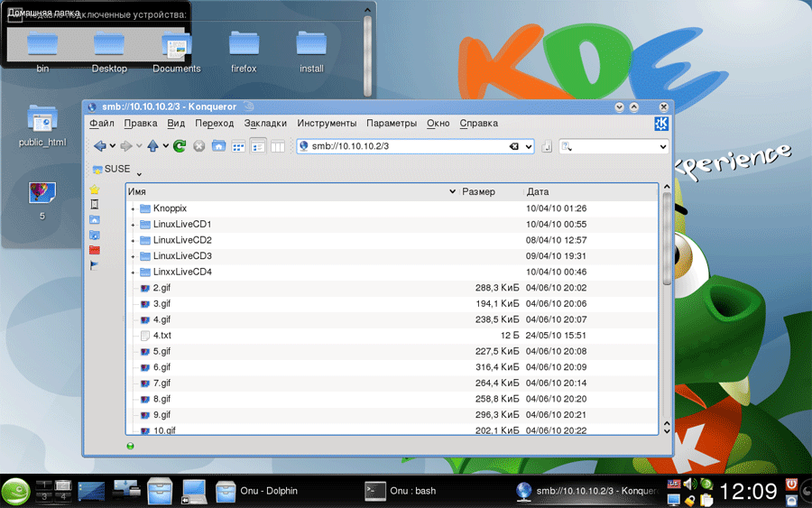The height and width of the screenshot is (508, 812).
Task: Go back with the Konqueror back arrow
Action: tap(99, 146)
